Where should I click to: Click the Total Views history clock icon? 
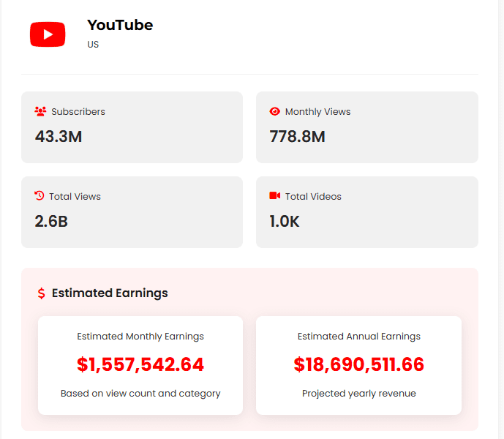tap(40, 196)
